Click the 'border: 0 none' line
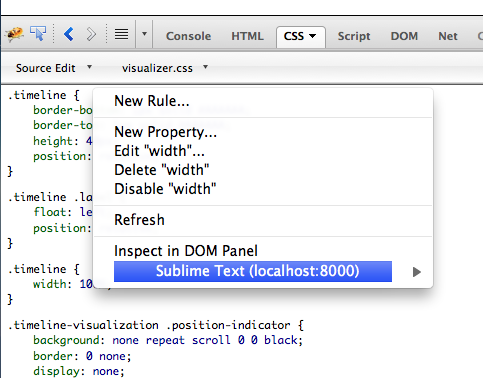 point(82,356)
